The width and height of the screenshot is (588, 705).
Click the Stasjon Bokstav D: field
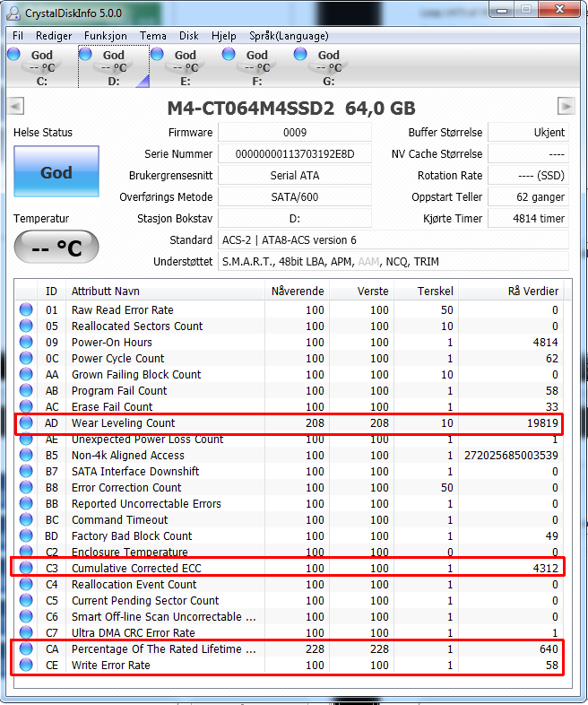295,219
